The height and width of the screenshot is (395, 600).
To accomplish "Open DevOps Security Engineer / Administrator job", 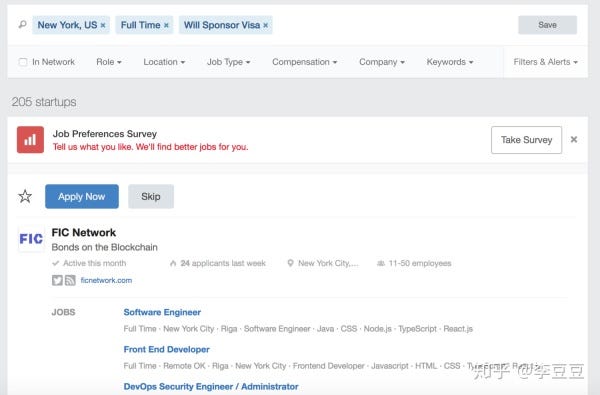I will point(211,387).
